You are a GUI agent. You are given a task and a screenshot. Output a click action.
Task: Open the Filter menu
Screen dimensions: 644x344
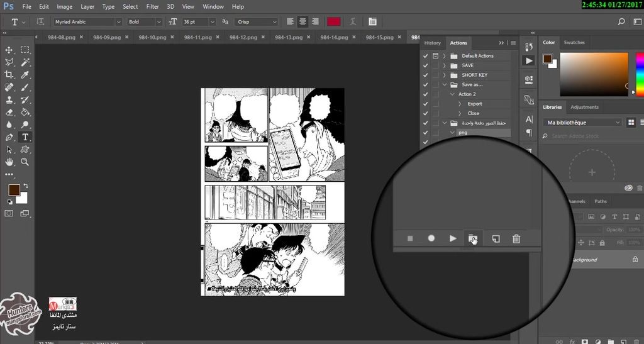coord(152,6)
